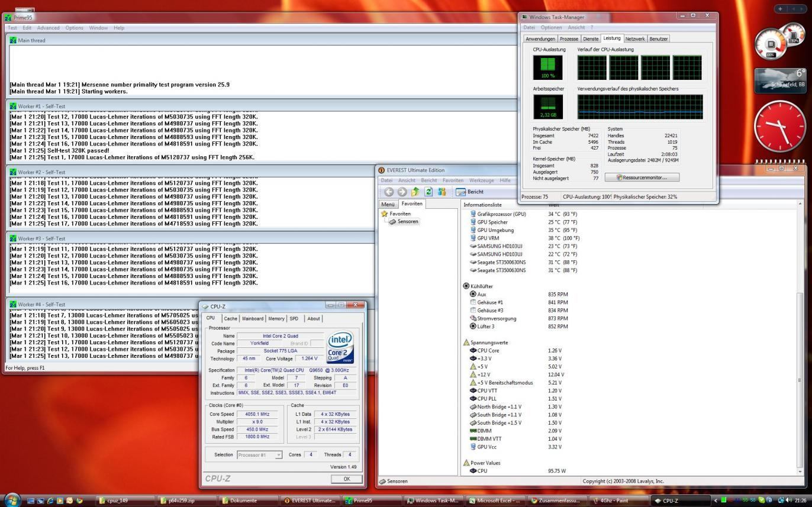Open EVEREST Werkzeuge menu
Screen dimensions: 812x507
[482, 180]
